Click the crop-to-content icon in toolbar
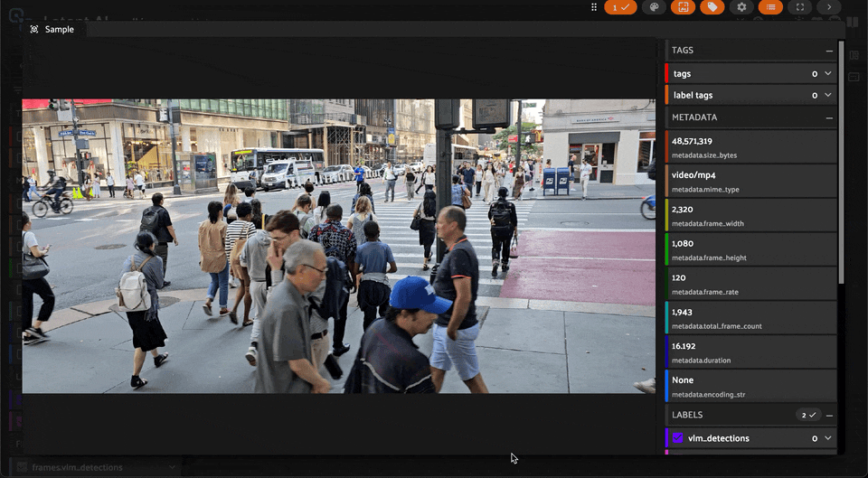 coord(683,7)
